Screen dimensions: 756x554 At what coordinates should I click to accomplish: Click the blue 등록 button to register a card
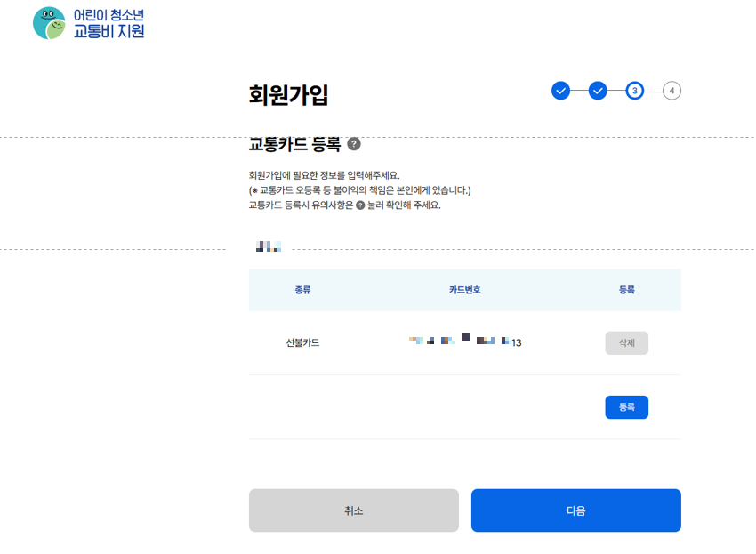[x=626, y=406]
